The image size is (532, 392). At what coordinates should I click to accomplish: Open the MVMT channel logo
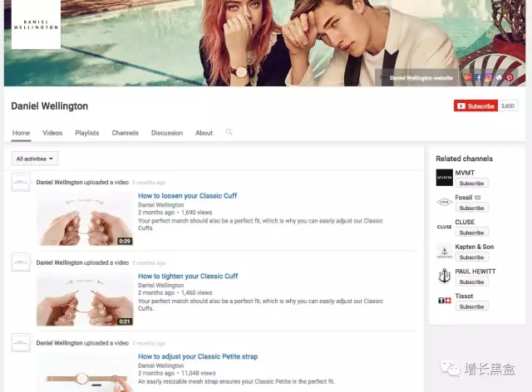(445, 178)
